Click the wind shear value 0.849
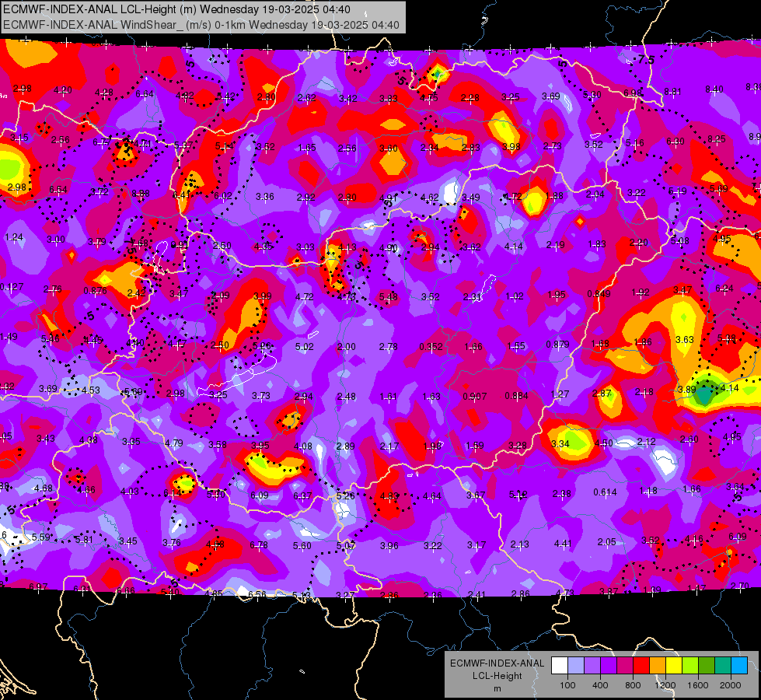Image resolution: width=761 pixels, height=700 pixels. pos(599,293)
